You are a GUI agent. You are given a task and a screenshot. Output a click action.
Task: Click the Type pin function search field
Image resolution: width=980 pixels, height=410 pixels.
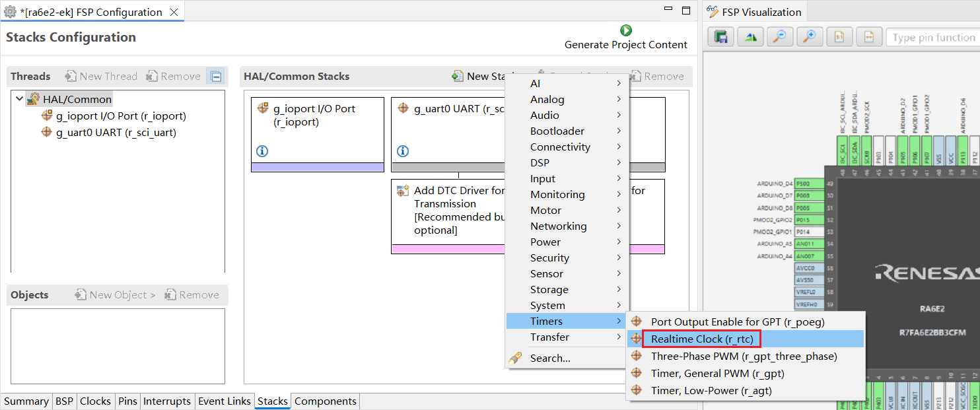[x=932, y=38]
